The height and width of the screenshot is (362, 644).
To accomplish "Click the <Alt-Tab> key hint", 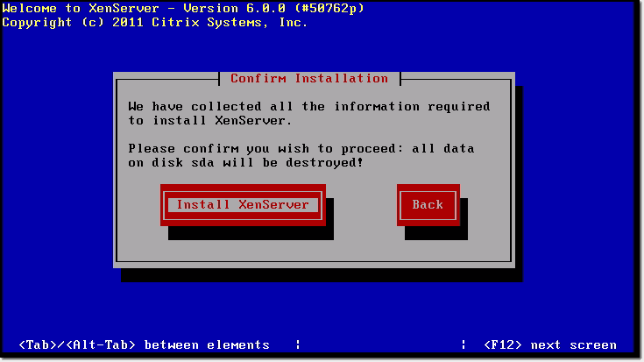I will (101, 344).
